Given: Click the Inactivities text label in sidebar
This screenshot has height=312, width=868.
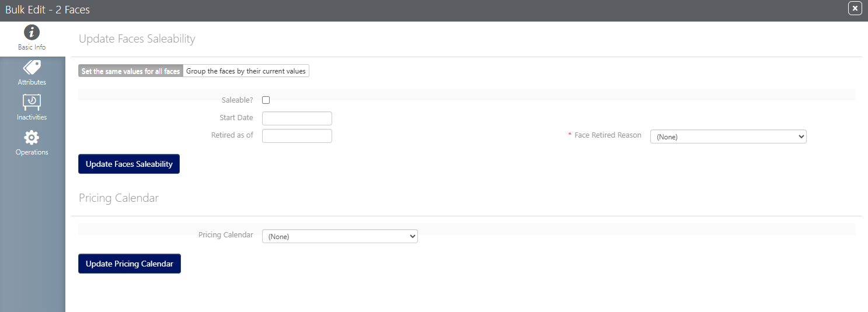Looking at the screenshot, I should (32, 117).
